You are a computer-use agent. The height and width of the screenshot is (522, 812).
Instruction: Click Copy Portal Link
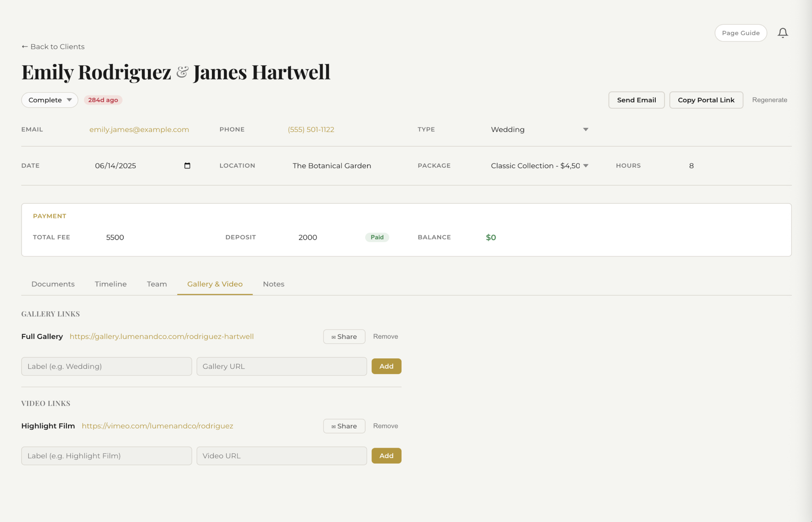(x=706, y=100)
